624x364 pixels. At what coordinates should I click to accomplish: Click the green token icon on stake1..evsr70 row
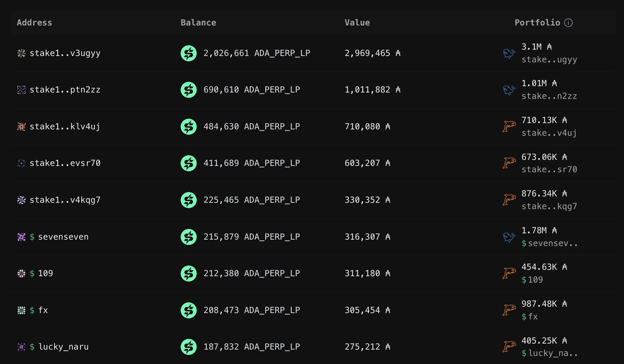(188, 163)
